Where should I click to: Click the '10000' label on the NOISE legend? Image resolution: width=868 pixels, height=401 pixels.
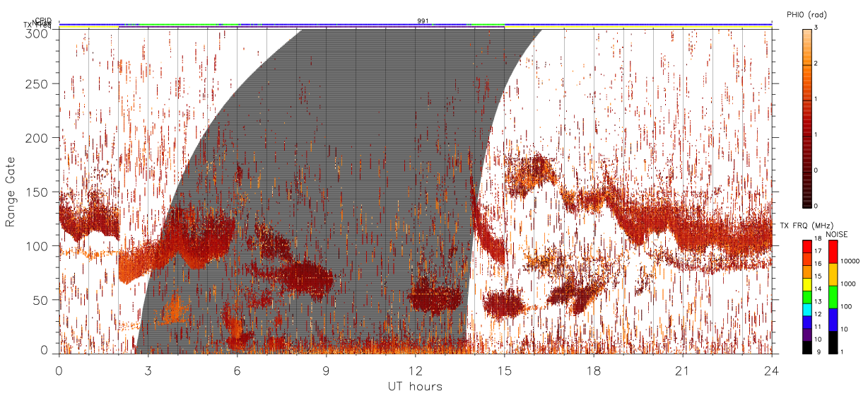851,261
